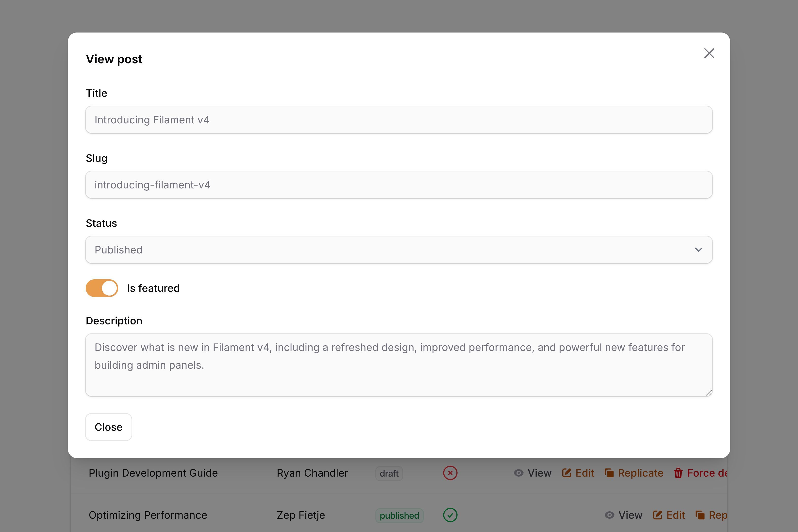Click the Description field label

coord(114,321)
